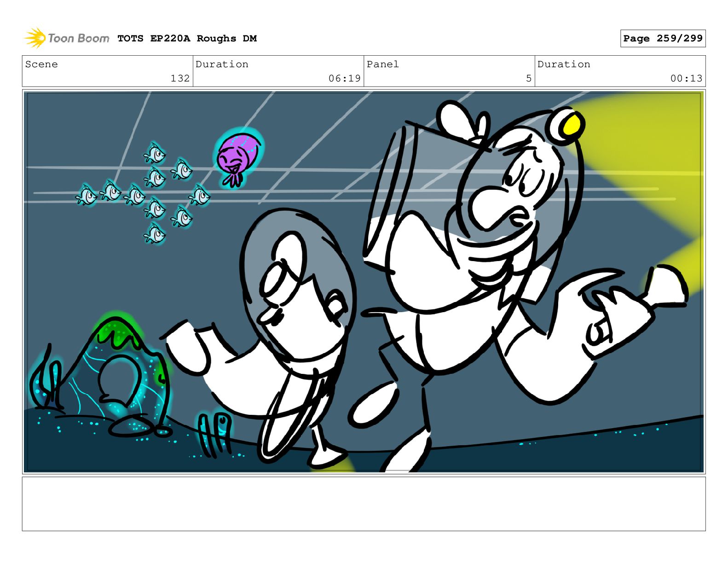Click the Duration label beside Scene

pos(222,64)
